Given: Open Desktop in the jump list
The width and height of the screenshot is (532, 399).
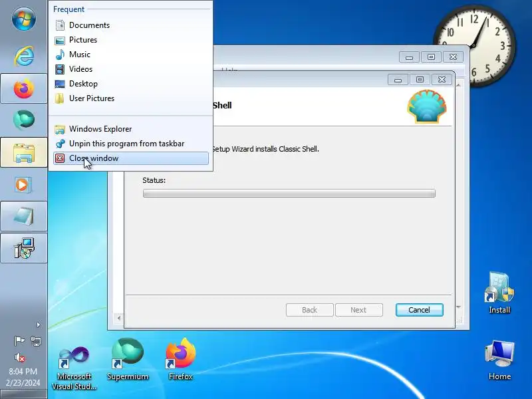Looking at the screenshot, I should tap(131, 84).
